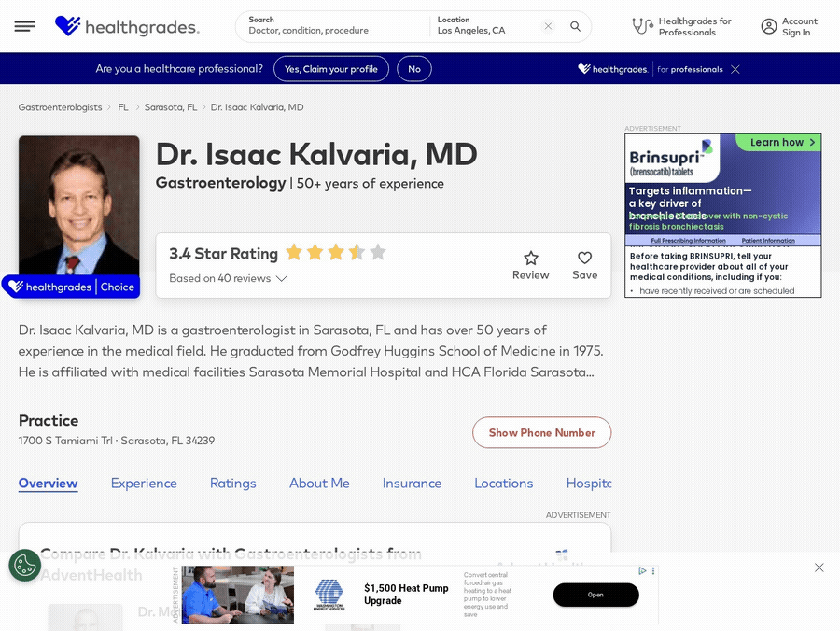
Task: Click healthgrades for professionals banner logo
Action: click(651, 69)
